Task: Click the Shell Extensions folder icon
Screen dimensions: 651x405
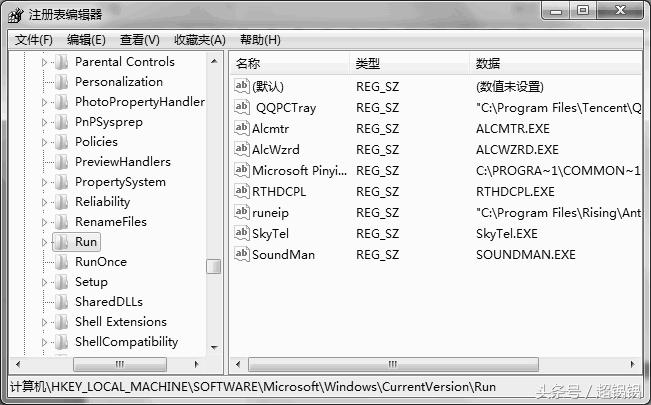Action: click(62, 322)
